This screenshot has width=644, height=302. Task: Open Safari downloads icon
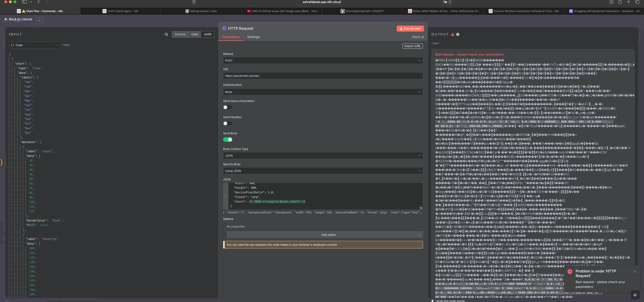coord(611,2)
